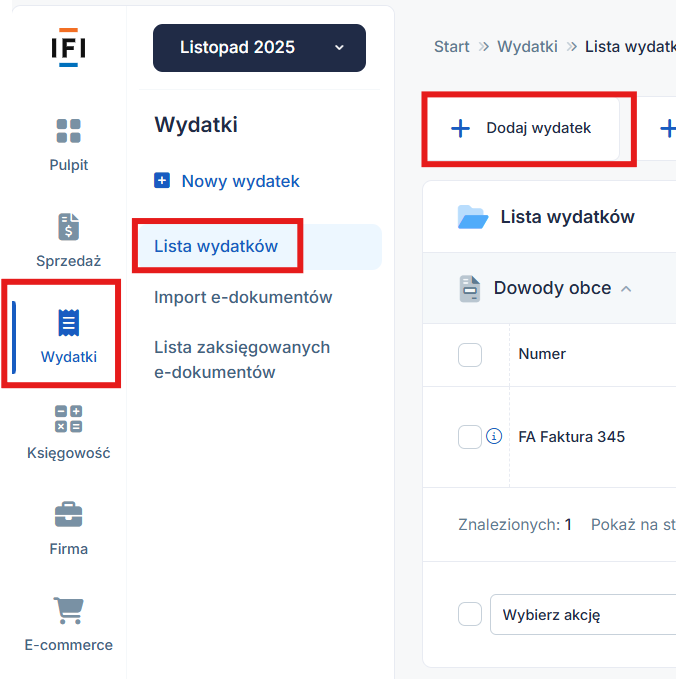Collapse the Dowody obce section
Image resolution: width=676 pixels, height=679 pixels.
click(626, 289)
